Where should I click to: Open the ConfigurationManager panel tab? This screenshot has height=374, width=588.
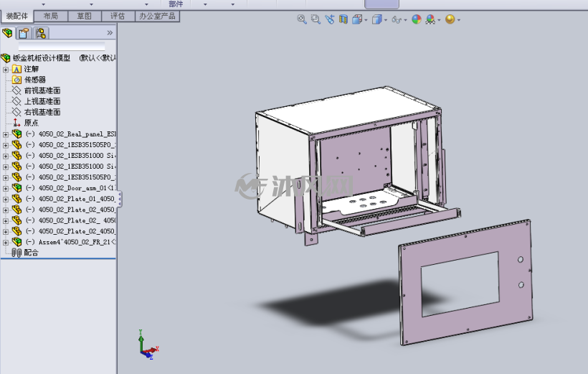40,33
